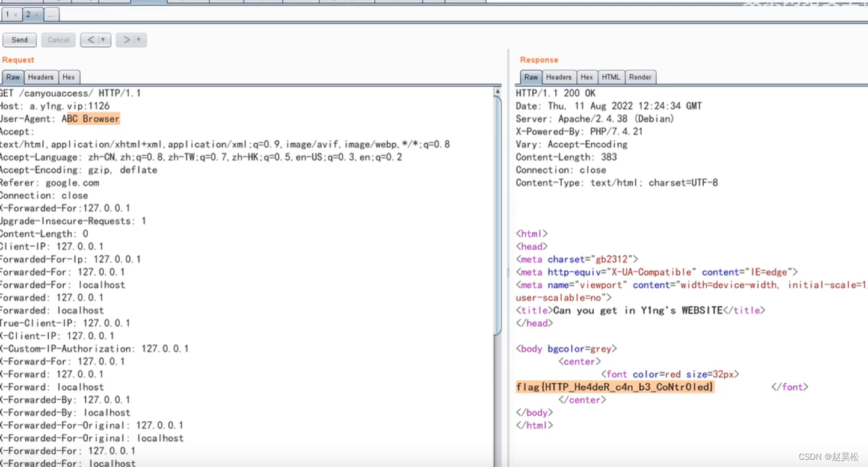Click the scrollbar up arrow on the Request editor
The height and width of the screenshot is (467, 868).
click(x=497, y=91)
